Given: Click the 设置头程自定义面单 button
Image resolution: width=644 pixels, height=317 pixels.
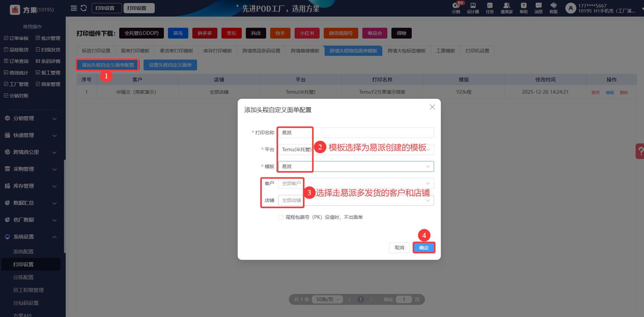Looking at the screenshot, I should [170, 65].
